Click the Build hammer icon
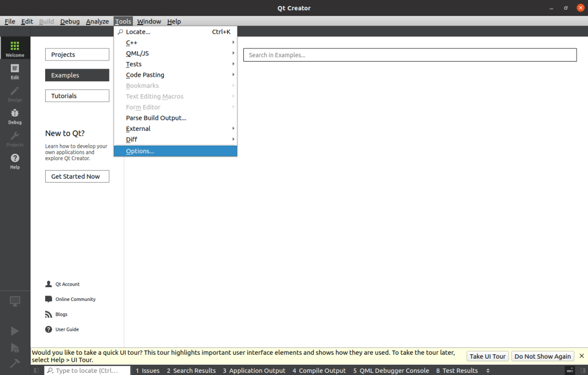 (15, 364)
